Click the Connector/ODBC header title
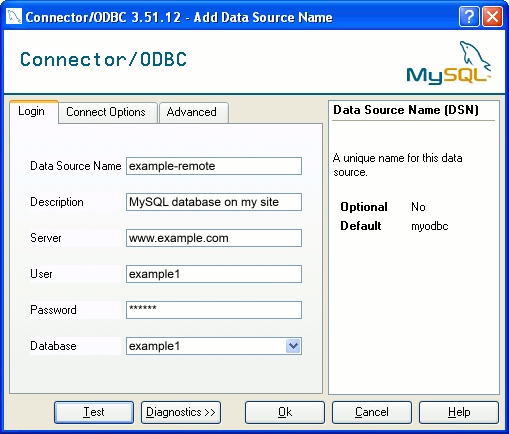 click(103, 60)
